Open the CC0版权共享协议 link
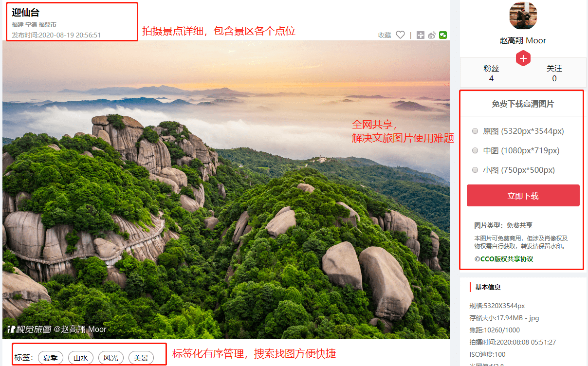This screenshot has height=366, width=588. [x=504, y=259]
